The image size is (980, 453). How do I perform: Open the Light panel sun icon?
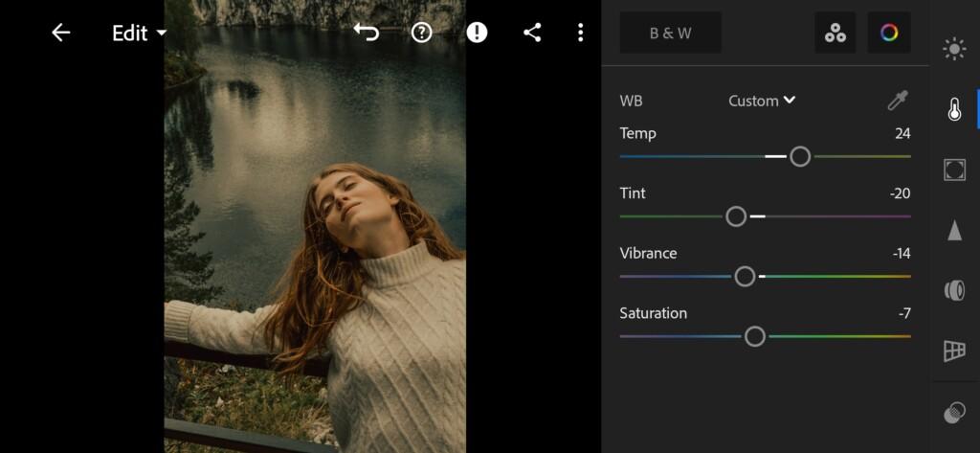tap(954, 49)
